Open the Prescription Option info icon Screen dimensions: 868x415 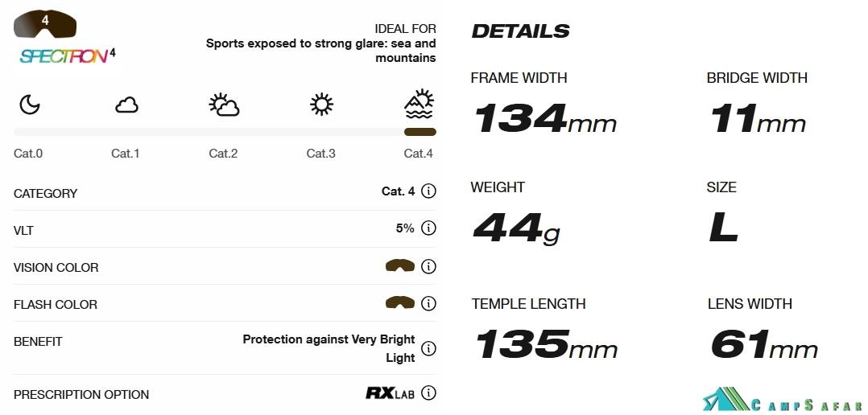428,393
